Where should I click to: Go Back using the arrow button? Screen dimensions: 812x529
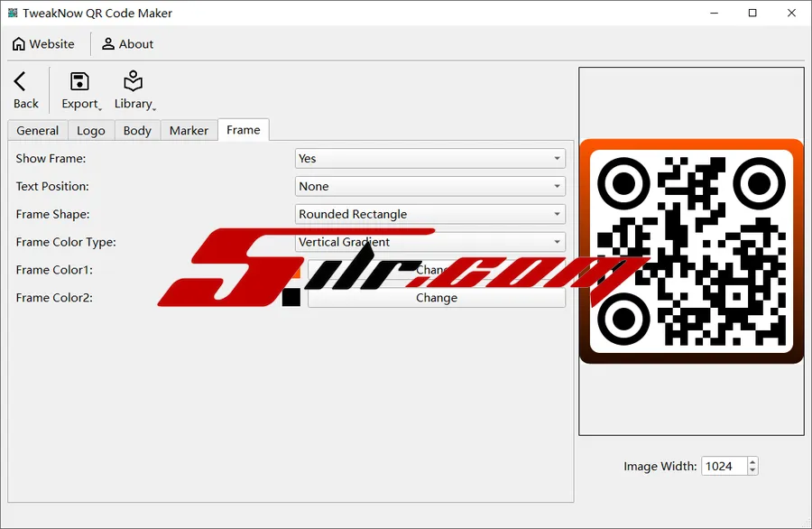(25, 90)
